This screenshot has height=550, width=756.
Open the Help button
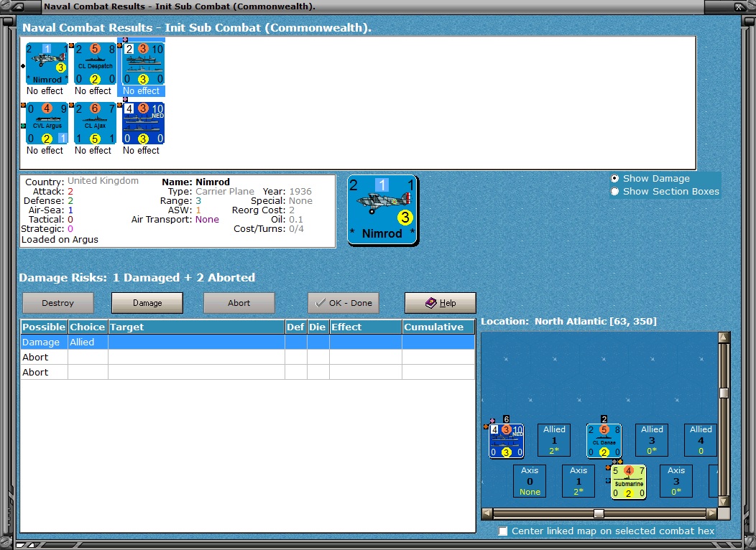coord(441,303)
